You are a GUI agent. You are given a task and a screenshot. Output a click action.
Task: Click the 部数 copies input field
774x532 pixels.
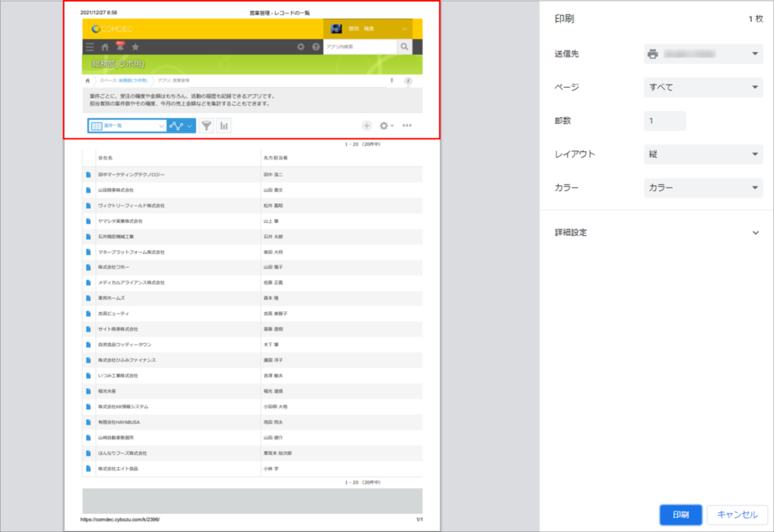[x=665, y=121]
